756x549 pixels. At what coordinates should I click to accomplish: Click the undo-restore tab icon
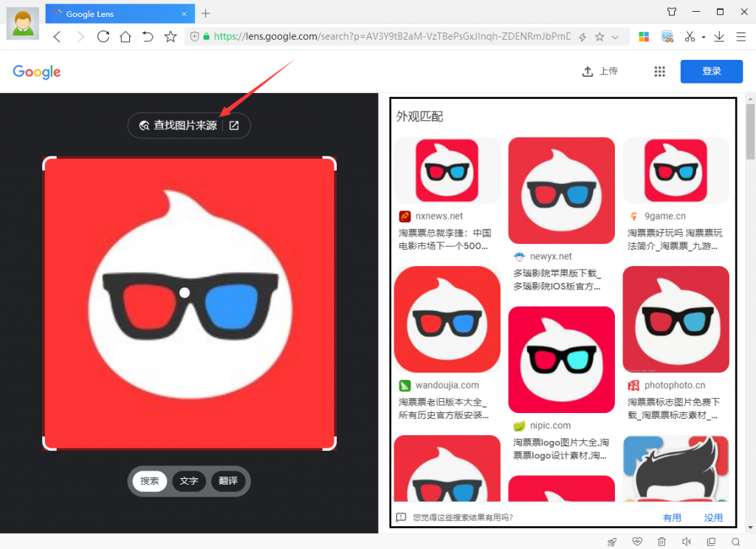point(148,37)
